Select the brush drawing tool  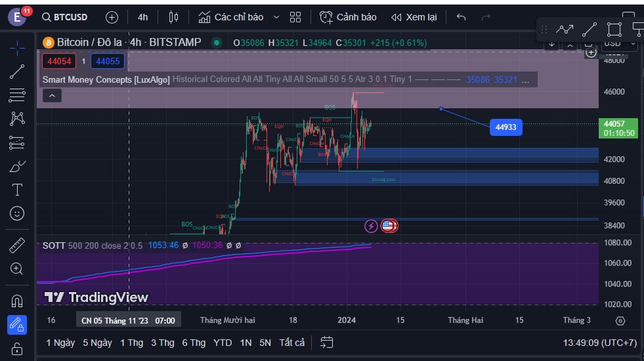tap(17, 166)
